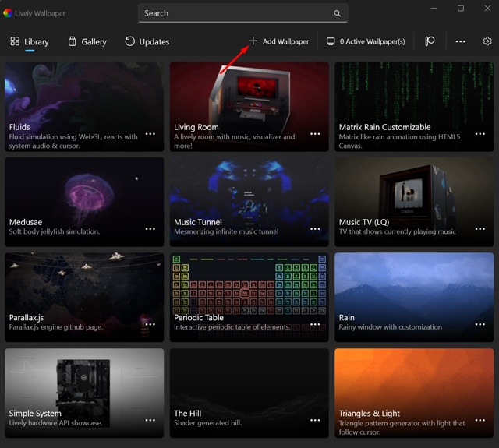Select the Living Room wallpaper thumbnail
This screenshot has width=499, height=448.
point(249,107)
